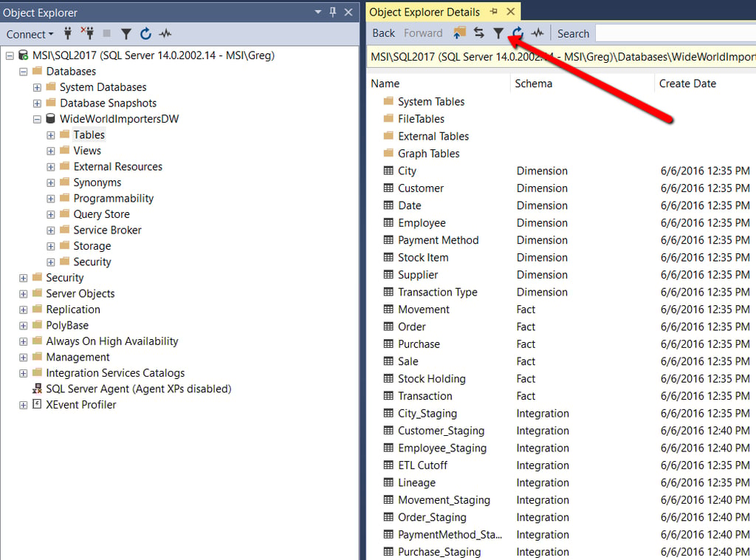
Task: Click the Forward navigation button
Action: click(423, 33)
